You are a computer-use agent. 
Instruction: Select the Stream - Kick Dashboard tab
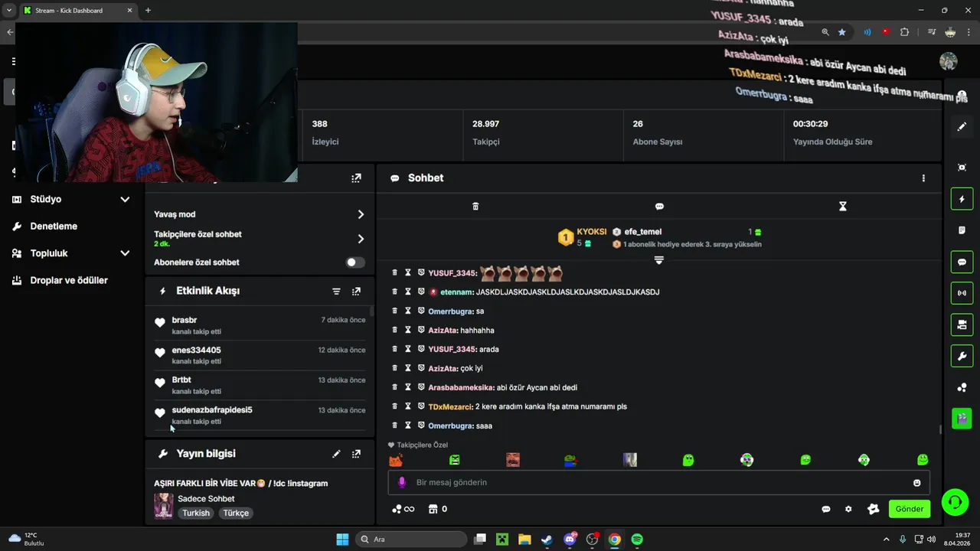point(77,11)
